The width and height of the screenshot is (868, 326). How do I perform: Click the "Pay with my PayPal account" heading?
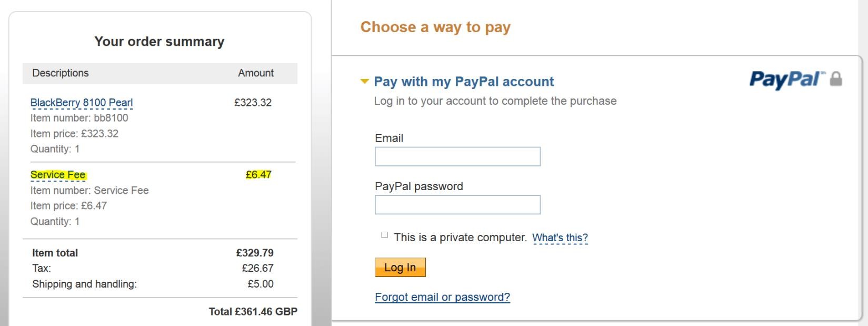coord(464,82)
